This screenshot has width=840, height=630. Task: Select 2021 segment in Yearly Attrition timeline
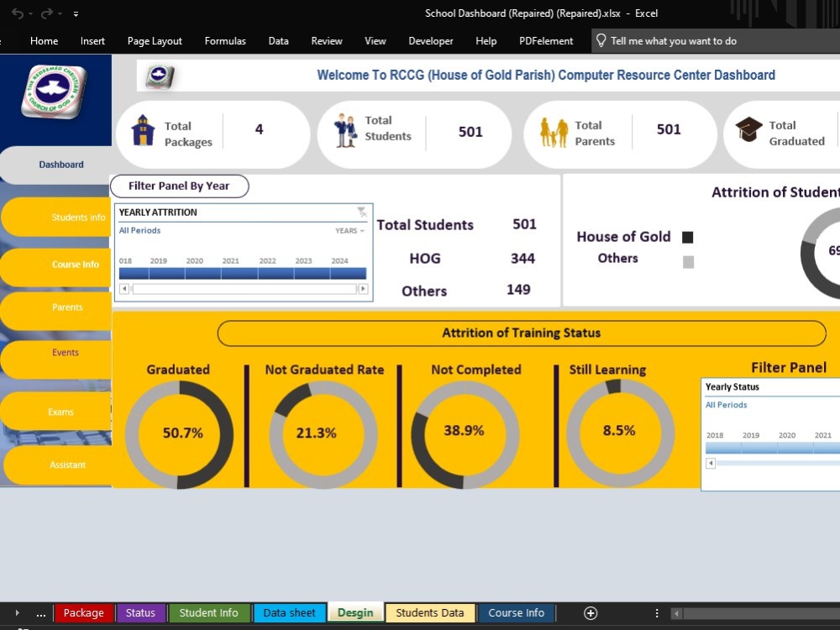239,273
